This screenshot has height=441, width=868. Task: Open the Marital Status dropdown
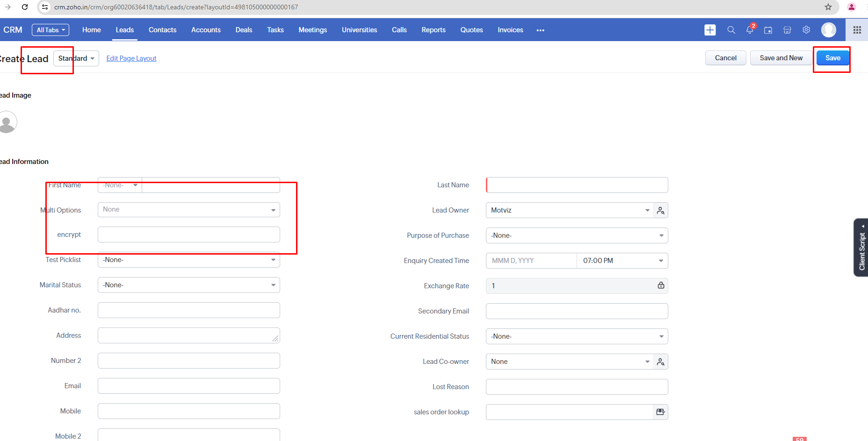click(189, 285)
